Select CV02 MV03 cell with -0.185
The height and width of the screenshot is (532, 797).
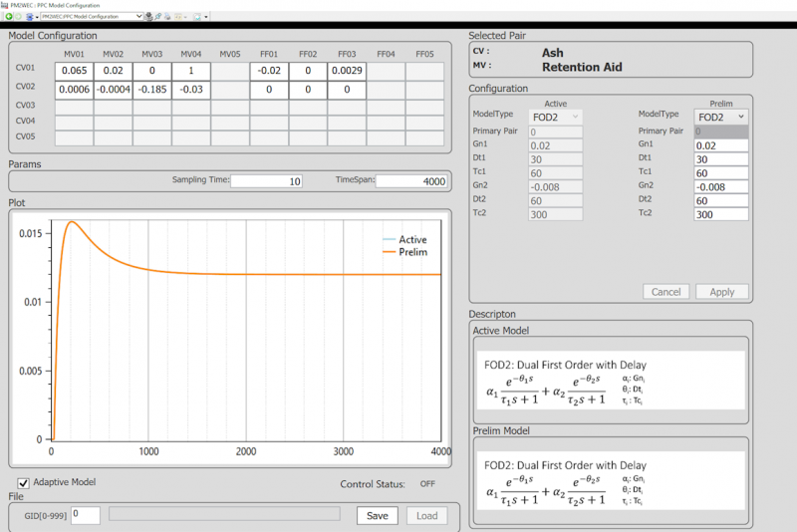(x=152, y=90)
